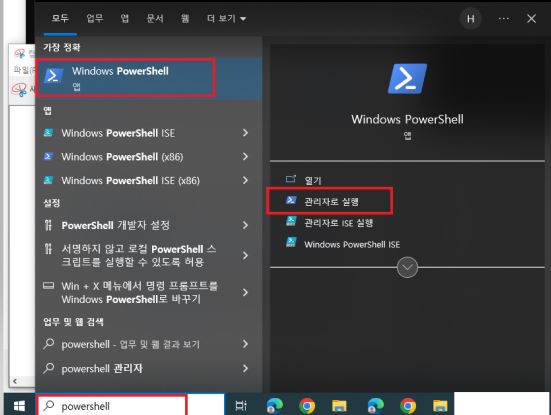Screen dimensions: 551x415
Task: Click search icon beside powershell 웹 결과
Action: pyautogui.click(x=48, y=344)
